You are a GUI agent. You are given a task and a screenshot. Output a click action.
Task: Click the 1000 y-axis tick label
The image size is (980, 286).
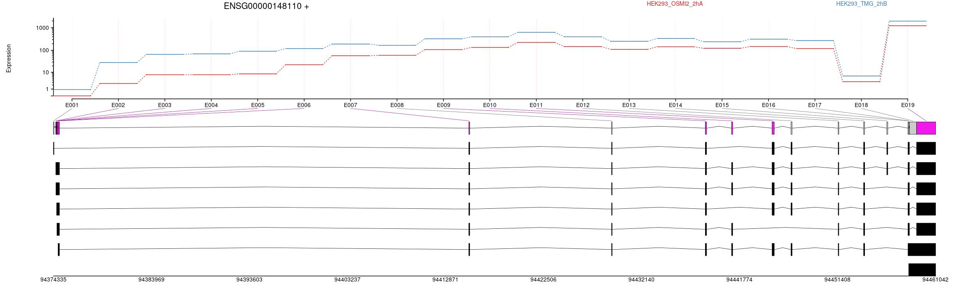click(42, 28)
